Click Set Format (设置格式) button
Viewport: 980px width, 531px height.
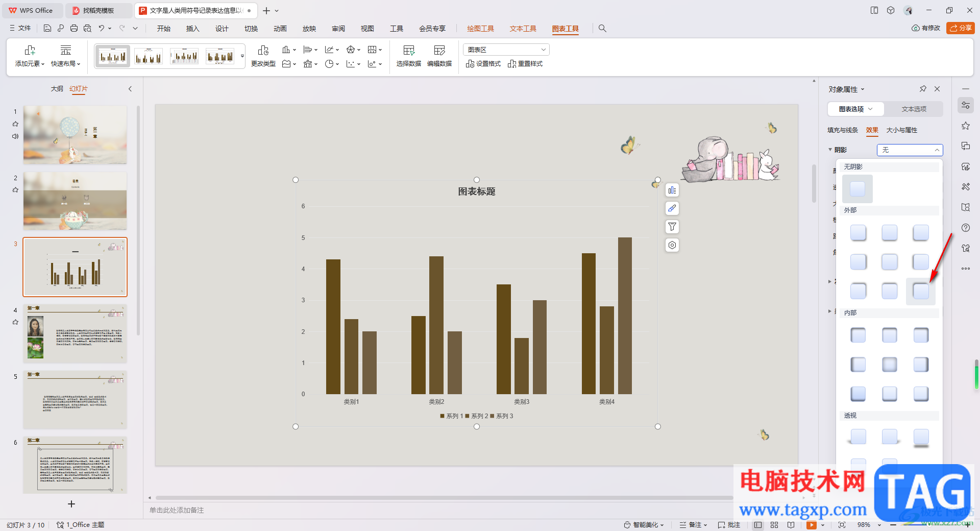(483, 64)
